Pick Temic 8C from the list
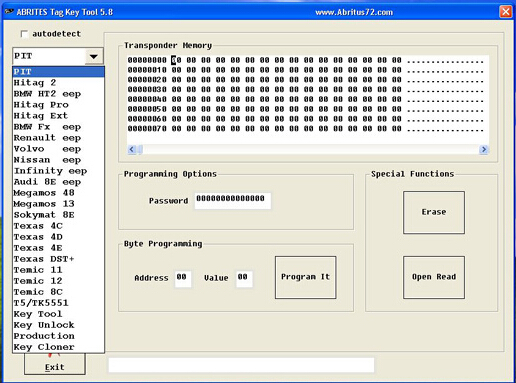516x383 pixels. pos(58,292)
